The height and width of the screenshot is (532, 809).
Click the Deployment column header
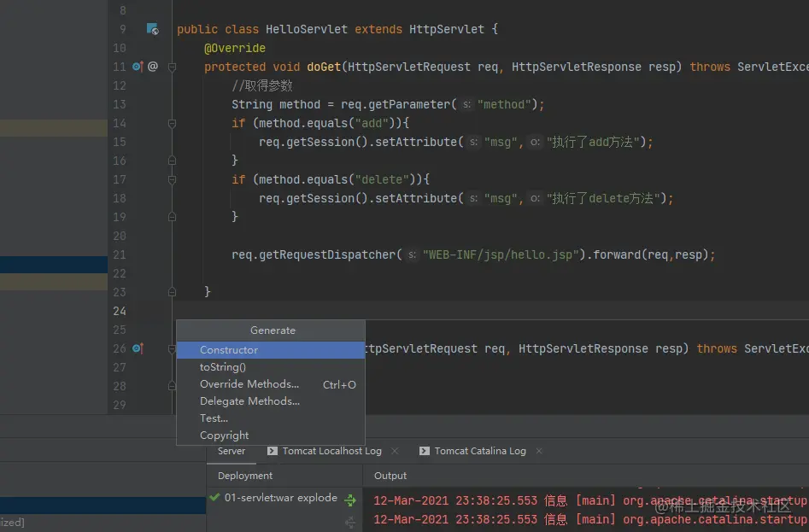click(245, 476)
